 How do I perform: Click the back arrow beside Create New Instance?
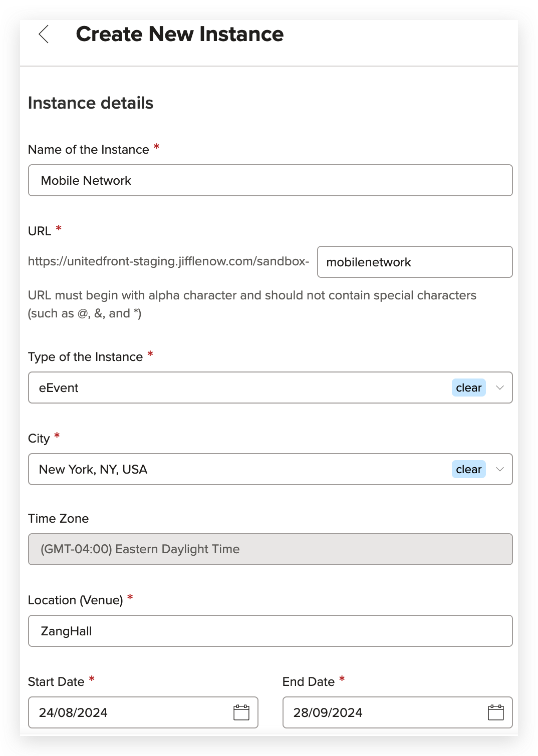pyautogui.click(x=44, y=35)
